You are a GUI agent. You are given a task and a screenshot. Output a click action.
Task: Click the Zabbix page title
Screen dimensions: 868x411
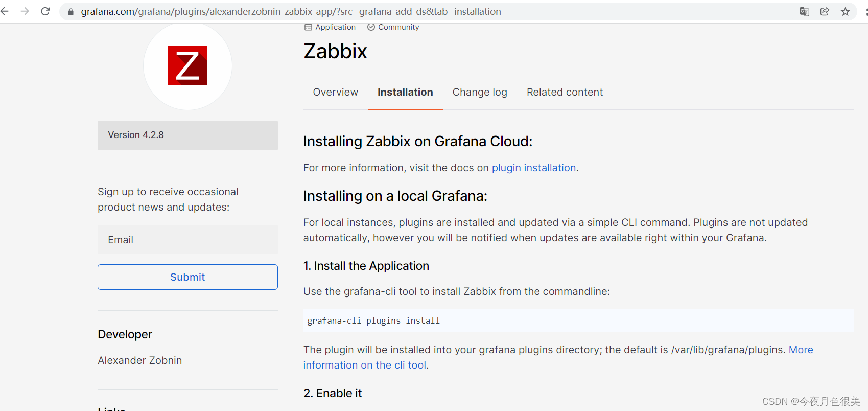[x=335, y=51]
